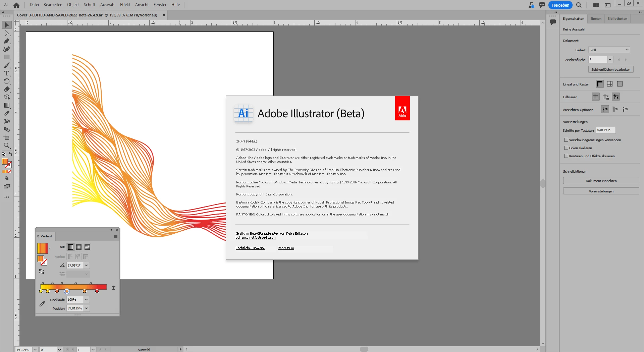644x352 pixels.
Task: Open the Einheit Zoll dropdown
Action: [609, 50]
